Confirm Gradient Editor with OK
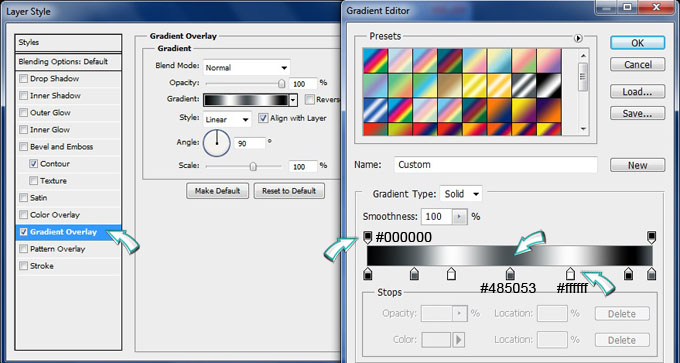 pos(637,43)
